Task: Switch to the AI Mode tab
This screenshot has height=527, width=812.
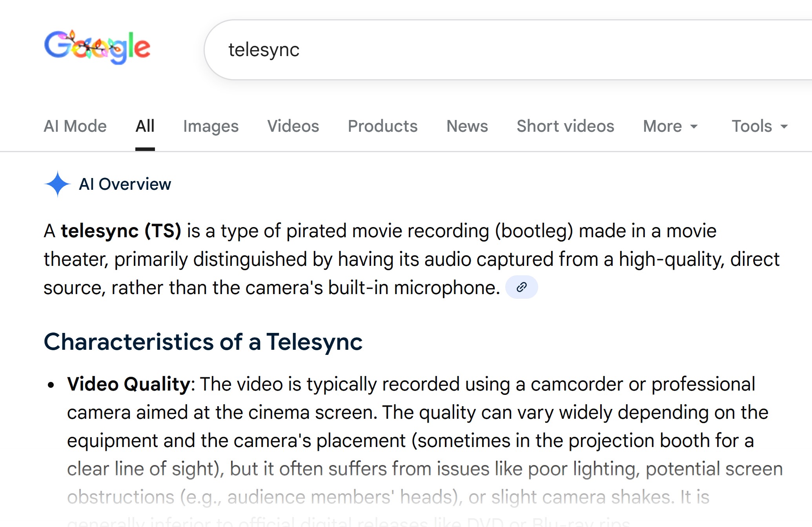Action: [75, 126]
